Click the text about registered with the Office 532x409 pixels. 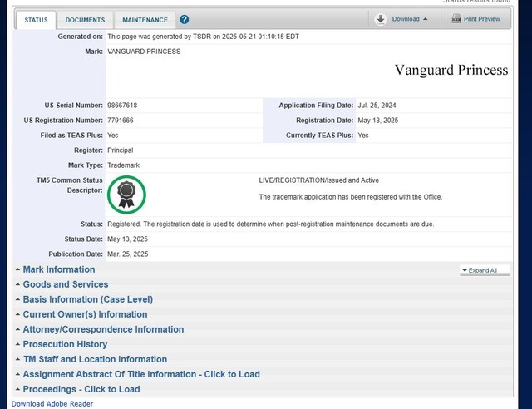[351, 197]
